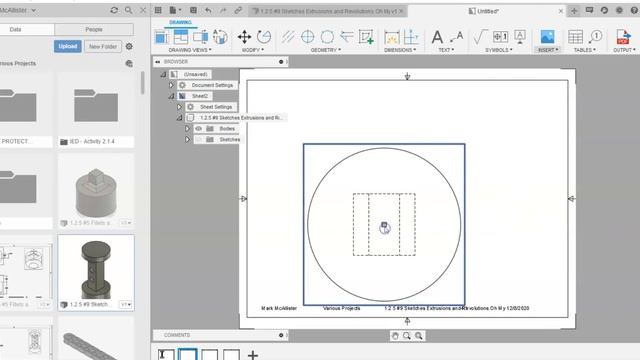640x360 pixels.
Task: Click the Refresh icon in the data panel
Action: tap(114, 10)
